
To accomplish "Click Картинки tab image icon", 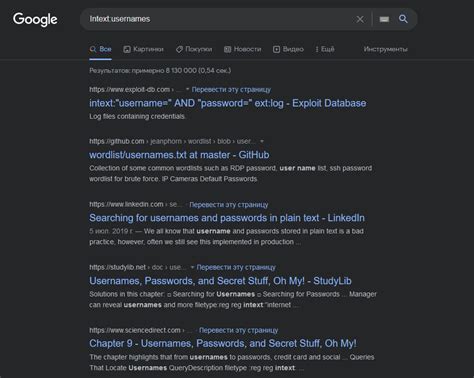I will click(127, 49).
